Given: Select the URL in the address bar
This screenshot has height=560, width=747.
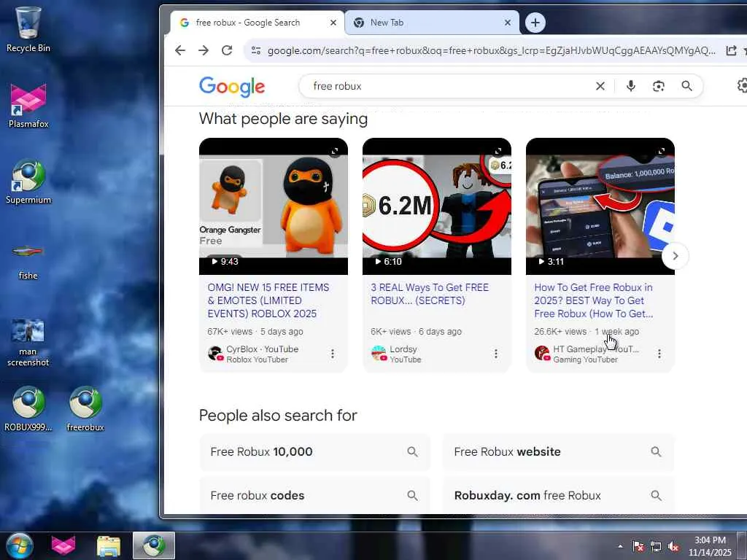Looking at the screenshot, I should (491, 50).
